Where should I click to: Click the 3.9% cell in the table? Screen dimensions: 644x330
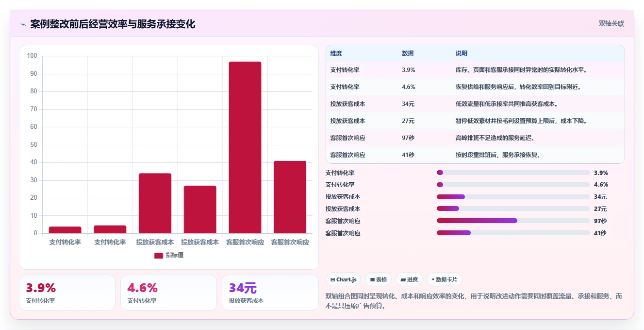tap(409, 70)
